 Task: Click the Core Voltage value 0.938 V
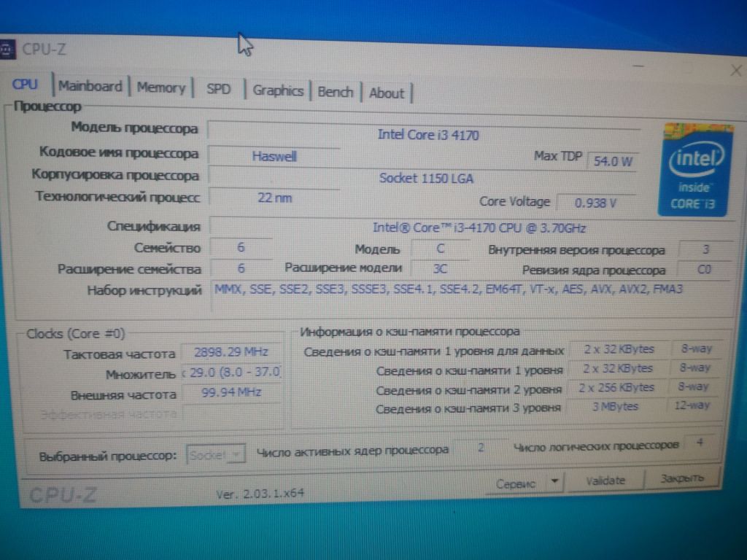pyautogui.click(x=596, y=203)
